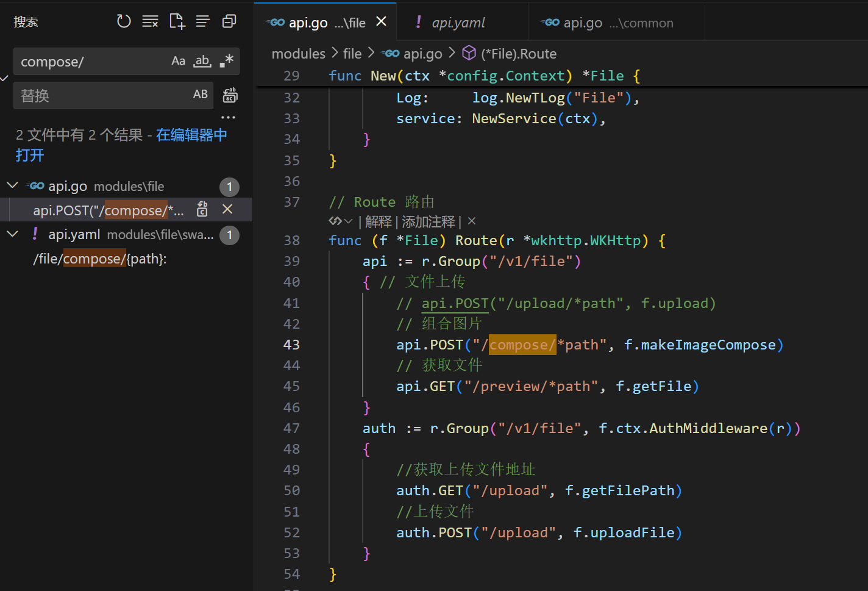Refresh the search results
The image size is (868, 591).
point(124,21)
